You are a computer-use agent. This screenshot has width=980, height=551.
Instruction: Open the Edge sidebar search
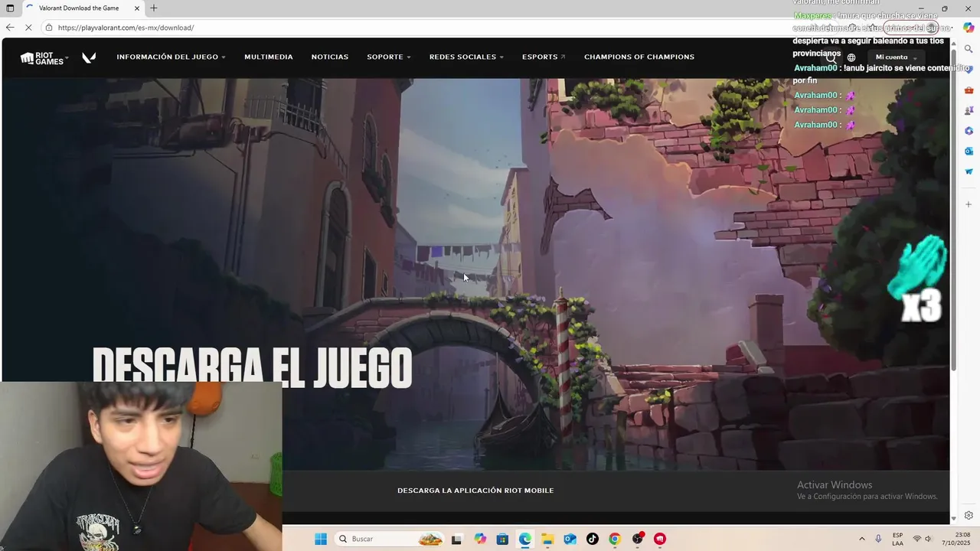pos(969,49)
